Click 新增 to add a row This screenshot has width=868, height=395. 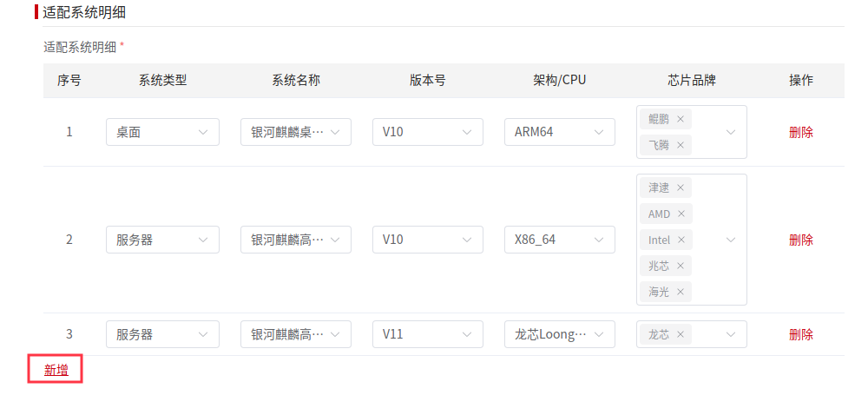(56, 371)
